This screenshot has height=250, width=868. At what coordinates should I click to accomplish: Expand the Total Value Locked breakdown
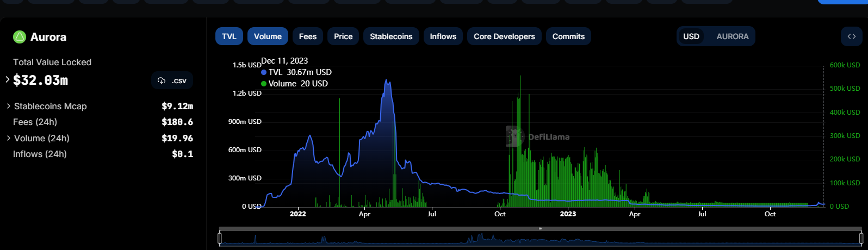pos(8,80)
